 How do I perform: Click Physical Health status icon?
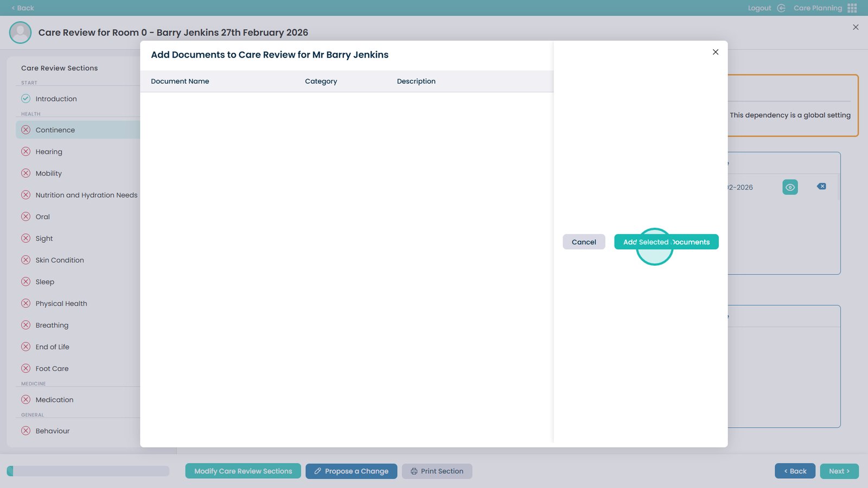click(x=25, y=304)
